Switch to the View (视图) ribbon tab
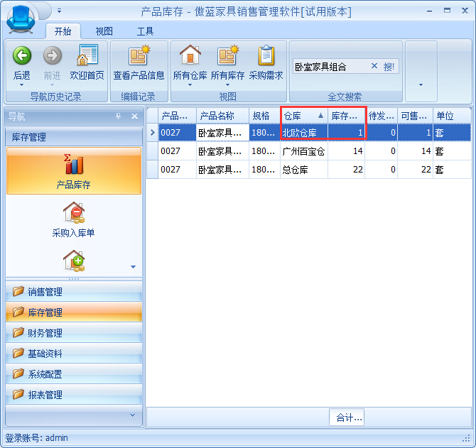Viewport: 476px width, 448px height. pos(104,31)
